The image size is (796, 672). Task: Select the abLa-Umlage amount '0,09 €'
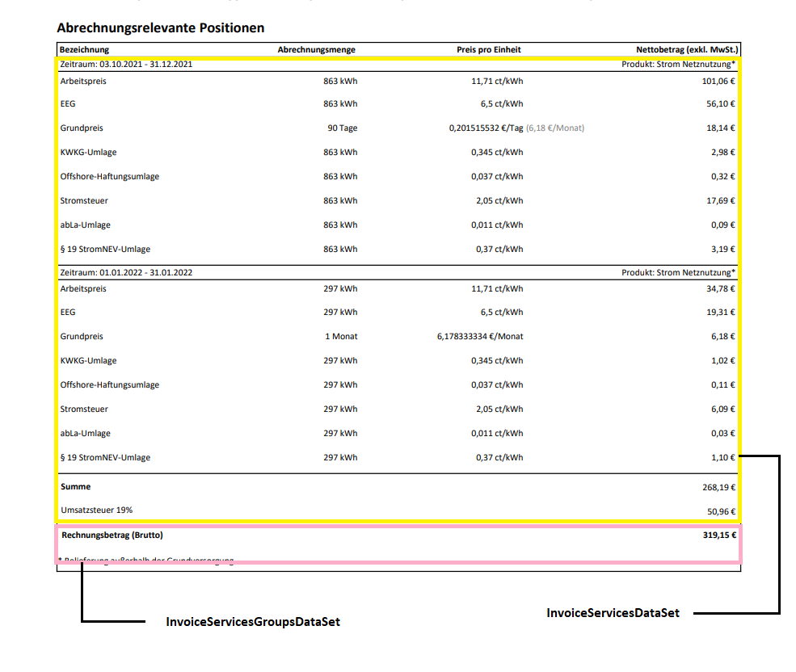click(723, 225)
